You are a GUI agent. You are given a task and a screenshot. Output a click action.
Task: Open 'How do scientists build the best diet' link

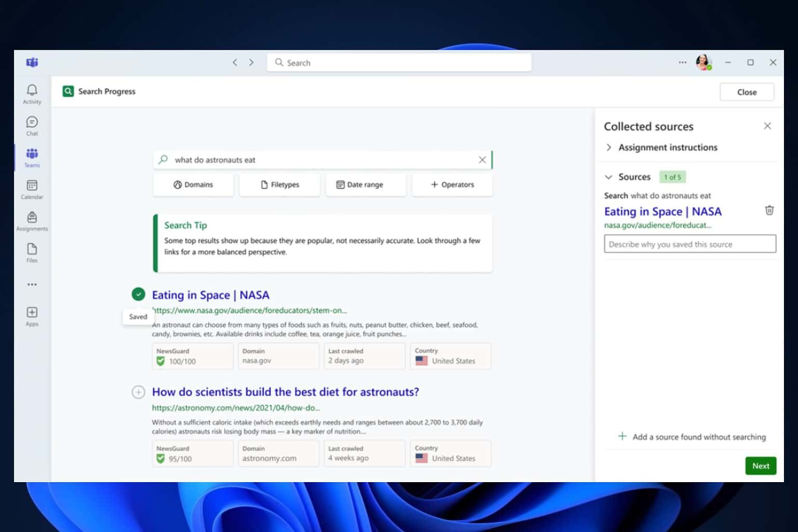click(285, 392)
